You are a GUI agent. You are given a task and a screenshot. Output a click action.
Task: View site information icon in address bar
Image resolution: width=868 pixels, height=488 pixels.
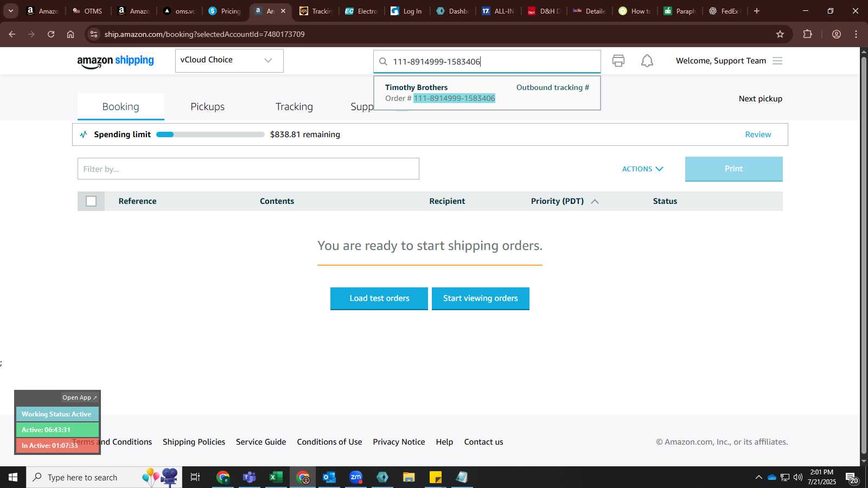94,34
